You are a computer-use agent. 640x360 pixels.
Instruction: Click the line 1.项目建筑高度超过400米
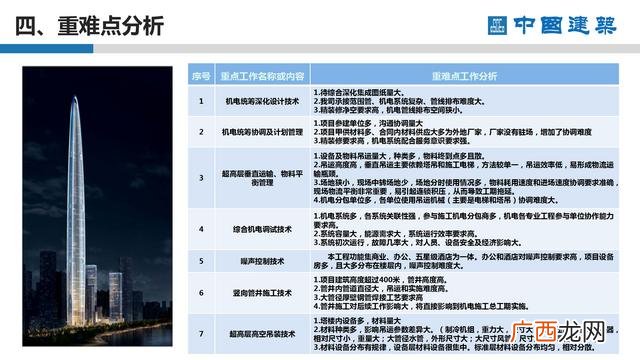pos(381,280)
